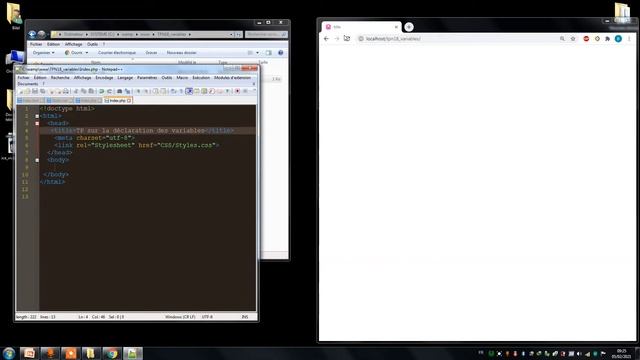
Task: Click the Paste icon in Notepad++ toolbar
Action: pos(91,91)
